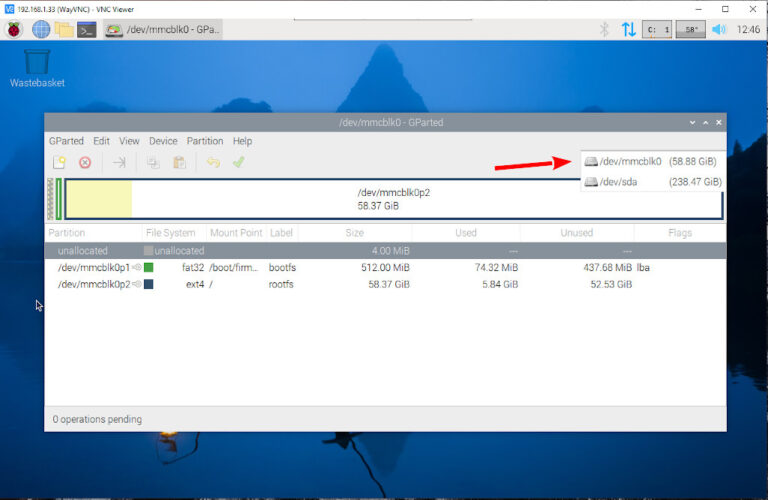Open the Partition menu
Screen dimensions: 768x500
[x=205, y=141]
